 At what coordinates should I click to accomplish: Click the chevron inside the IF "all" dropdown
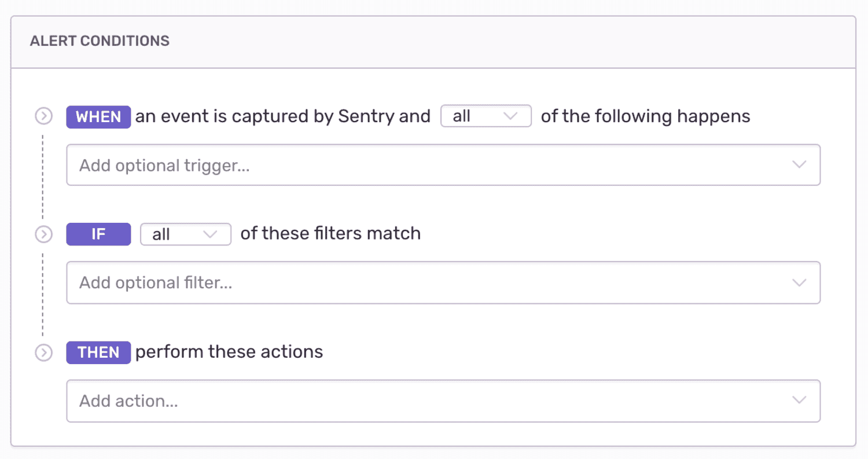(210, 234)
